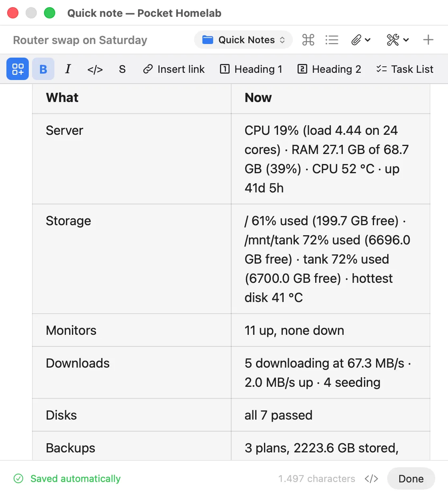The image size is (448, 496).
Task: Toggle strikethrough formatting
Action: (122, 69)
